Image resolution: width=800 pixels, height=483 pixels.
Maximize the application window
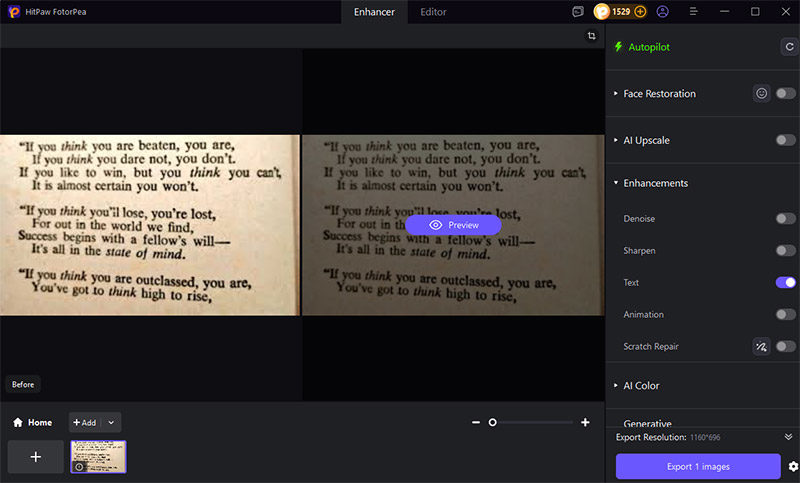pyautogui.click(x=755, y=11)
